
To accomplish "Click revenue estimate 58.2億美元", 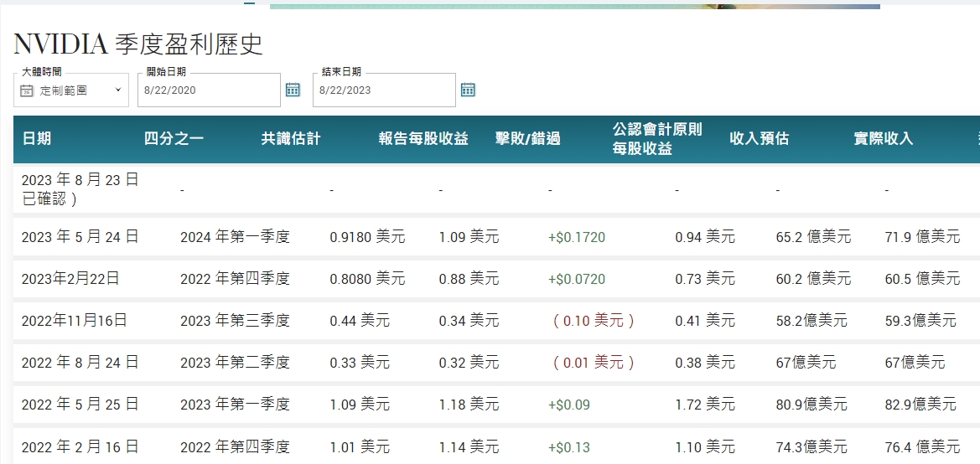I will (811, 321).
